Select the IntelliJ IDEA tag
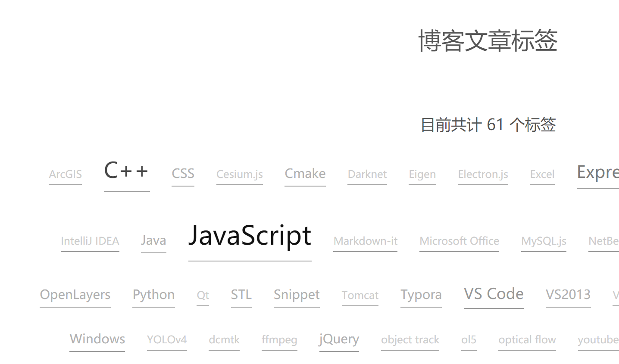Image resolution: width=619 pixels, height=364 pixels. point(90,241)
